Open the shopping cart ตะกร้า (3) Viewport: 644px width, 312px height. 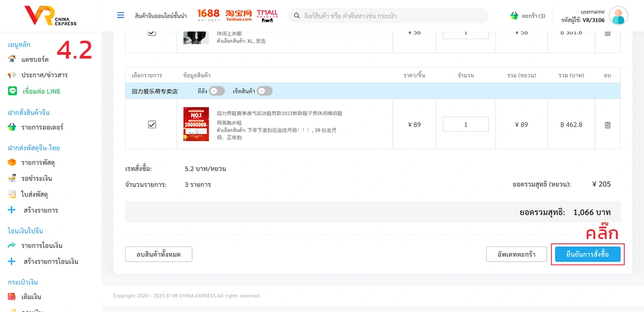(x=528, y=16)
